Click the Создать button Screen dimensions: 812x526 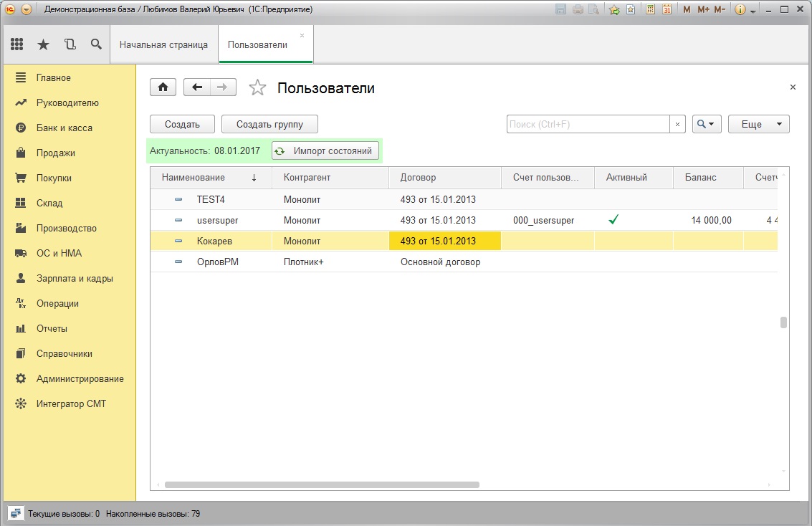tap(182, 124)
